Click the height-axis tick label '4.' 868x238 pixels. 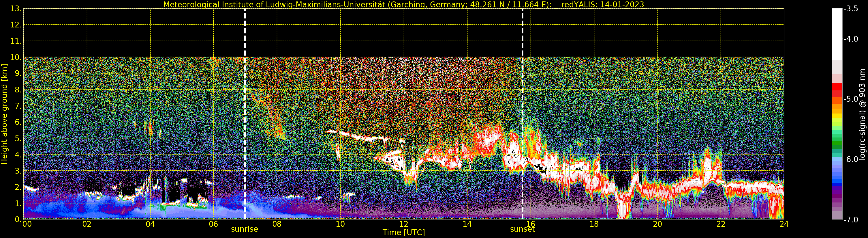point(18,155)
